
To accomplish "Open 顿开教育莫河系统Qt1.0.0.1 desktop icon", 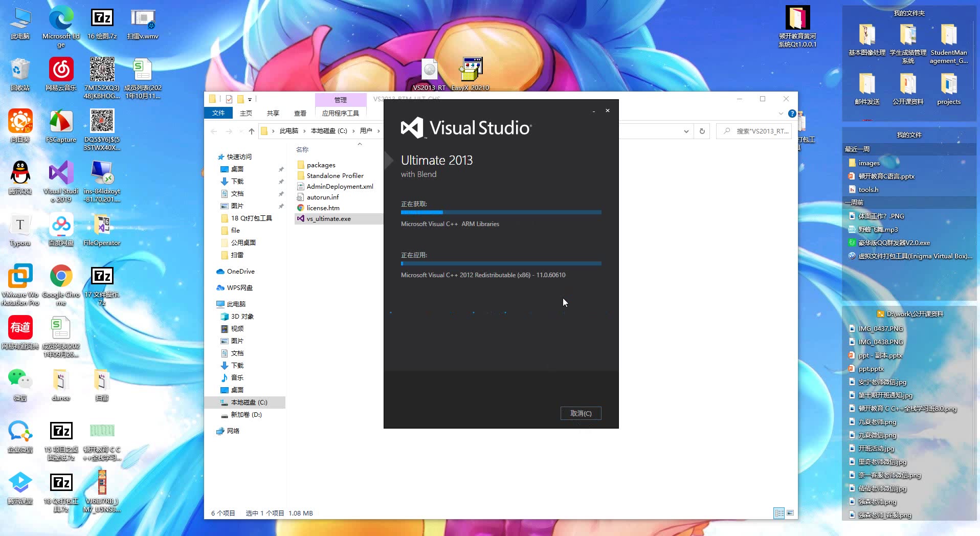I will point(797,27).
